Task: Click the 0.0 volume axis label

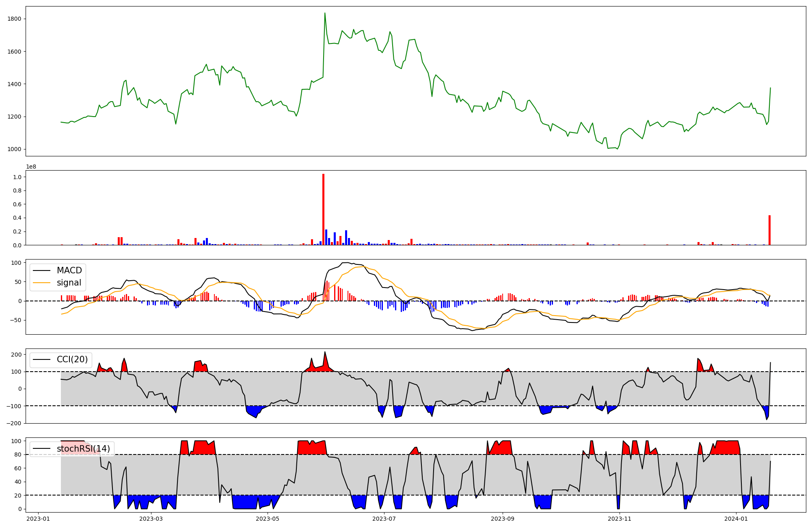Action: click(x=17, y=245)
